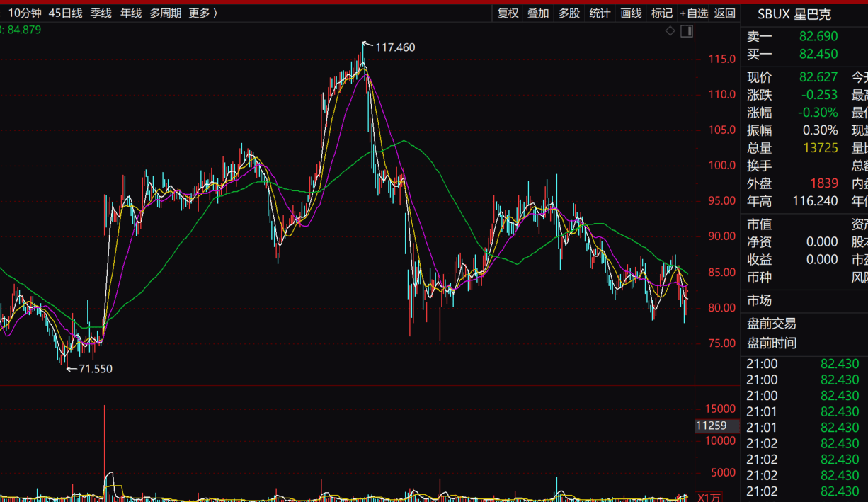Screen dimensions: 868x502
Task: Click the 117.460 high price marker
Action: click(395, 47)
